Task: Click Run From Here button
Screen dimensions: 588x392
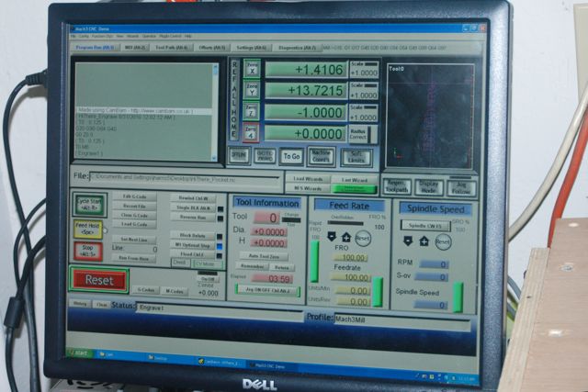Action: coord(134,258)
